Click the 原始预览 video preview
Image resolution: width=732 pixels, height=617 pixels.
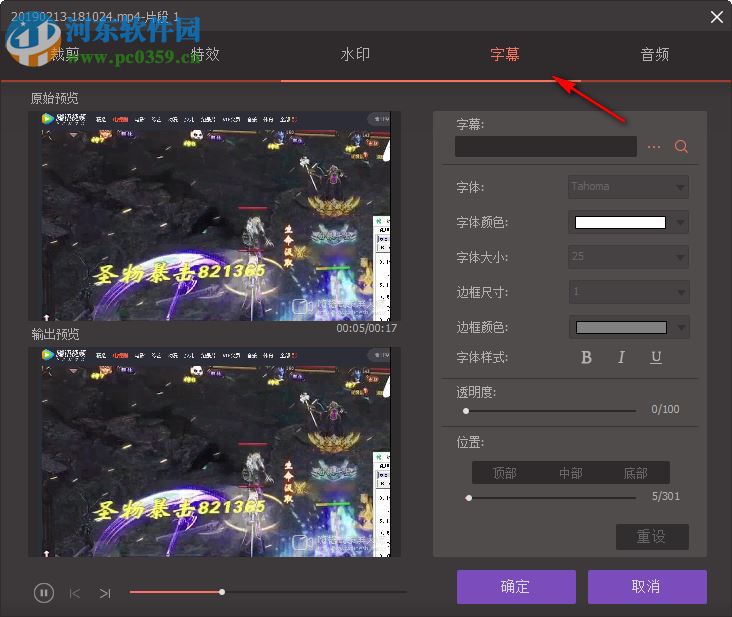pyautogui.click(x=215, y=216)
